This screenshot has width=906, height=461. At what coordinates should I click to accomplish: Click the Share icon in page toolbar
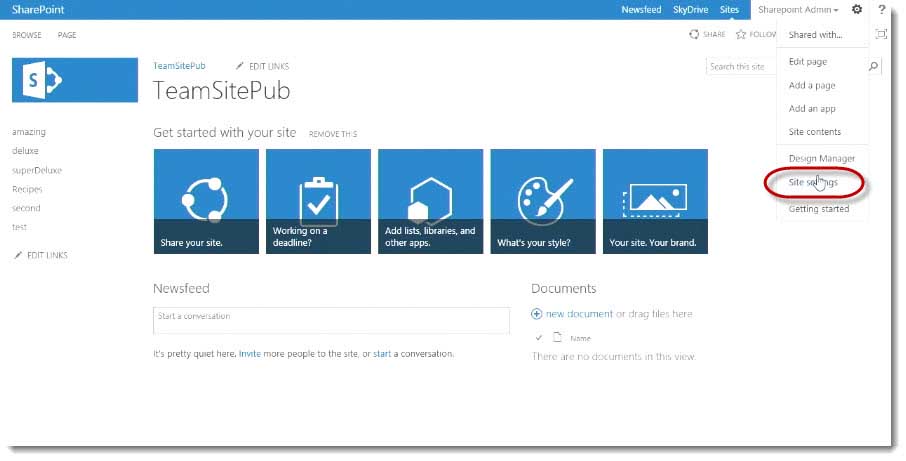695,34
